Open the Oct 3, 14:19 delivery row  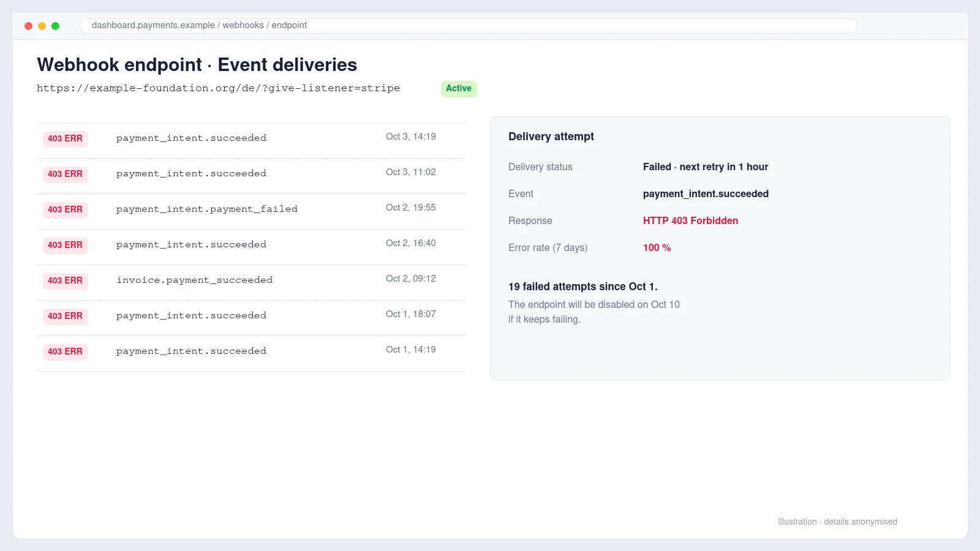click(x=251, y=140)
